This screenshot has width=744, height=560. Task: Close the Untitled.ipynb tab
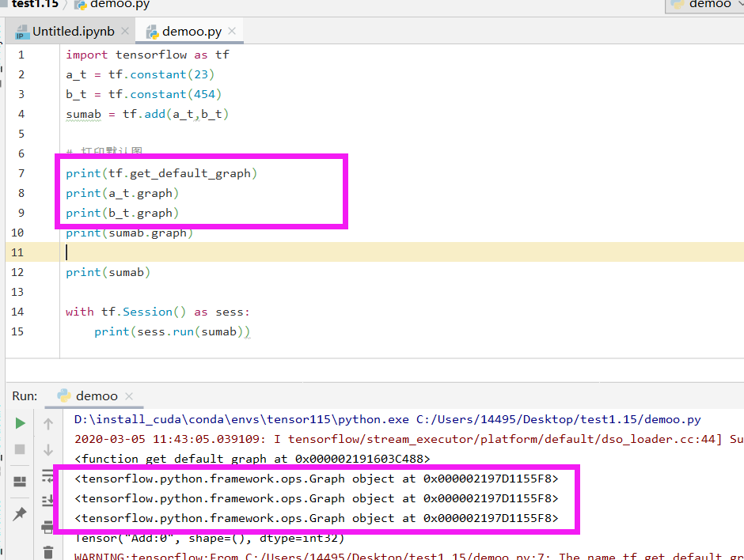(125, 31)
